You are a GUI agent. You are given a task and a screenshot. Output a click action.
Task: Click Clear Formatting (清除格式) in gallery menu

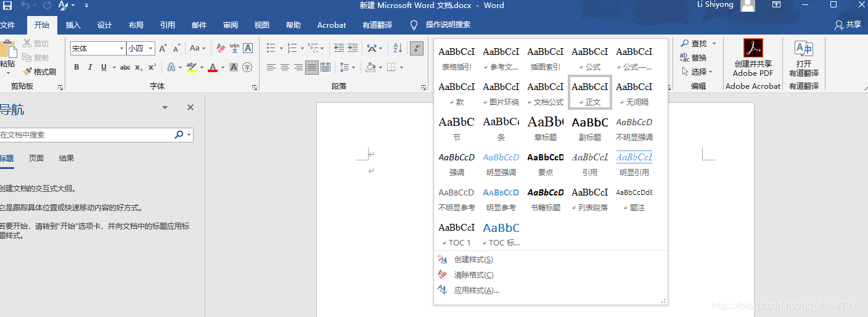[473, 275]
